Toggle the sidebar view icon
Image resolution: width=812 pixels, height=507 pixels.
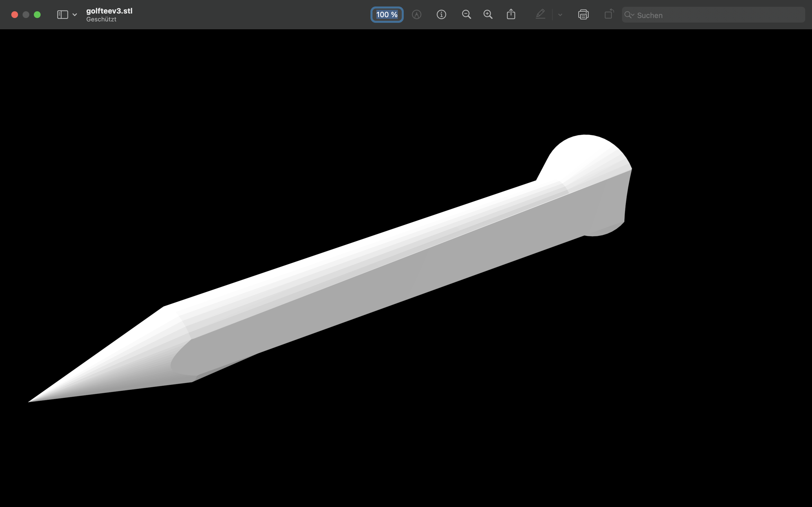click(x=62, y=15)
